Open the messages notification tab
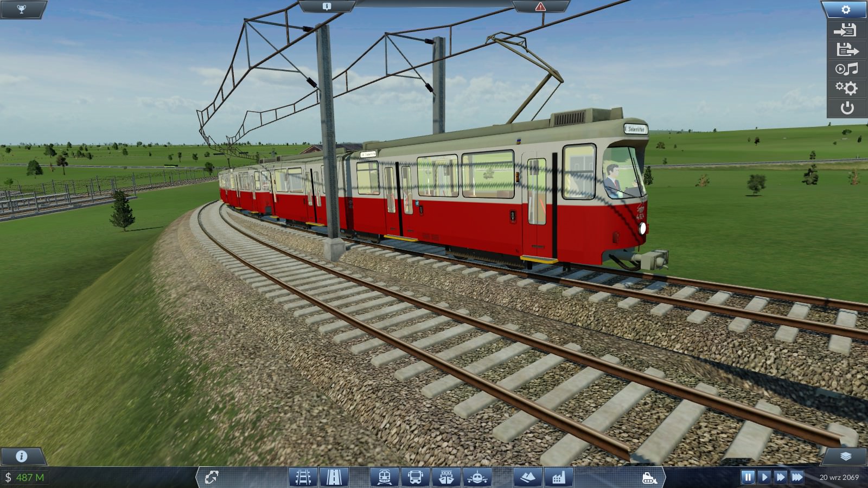 (326, 7)
